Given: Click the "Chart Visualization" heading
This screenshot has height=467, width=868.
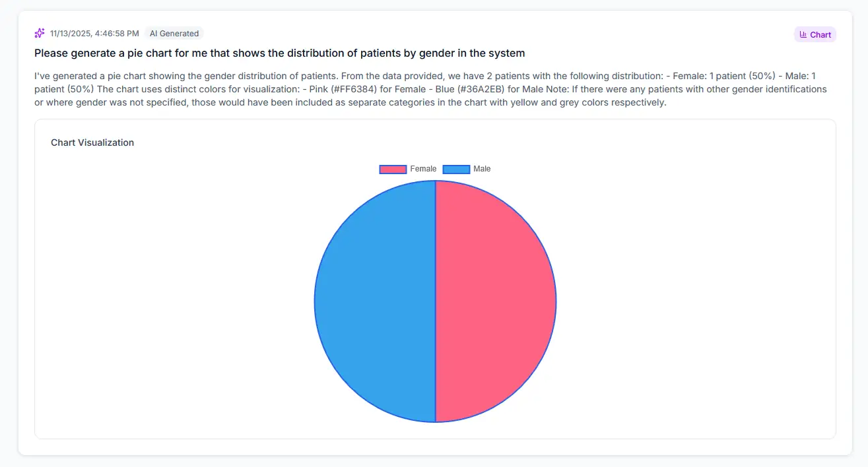Looking at the screenshot, I should [92, 142].
